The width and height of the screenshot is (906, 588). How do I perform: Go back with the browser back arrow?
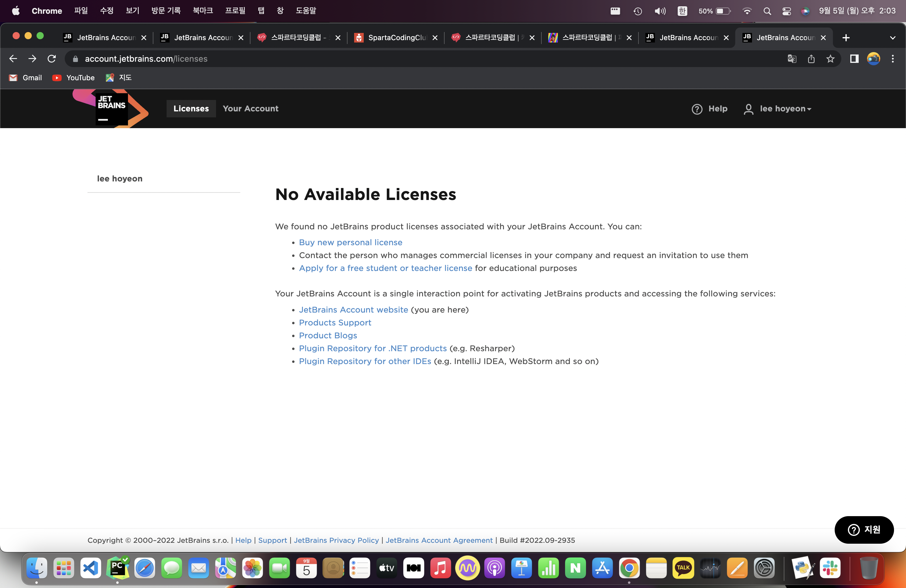coord(13,59)
